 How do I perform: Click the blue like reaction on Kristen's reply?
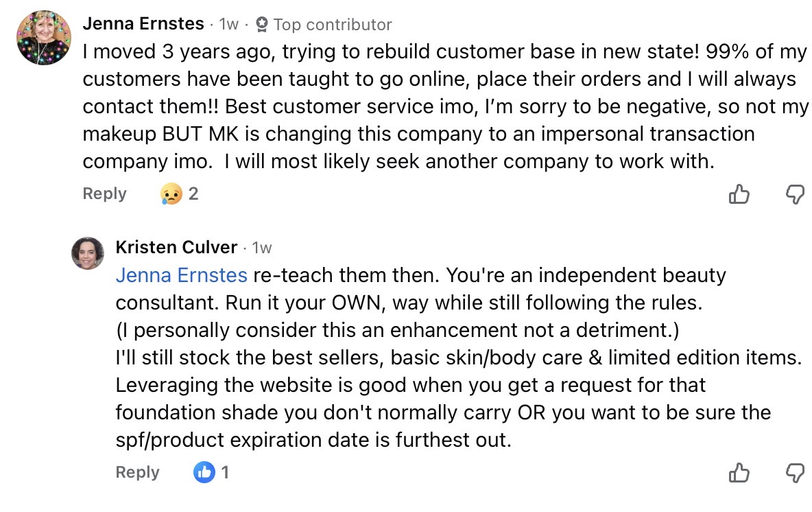click(x=204, y=472)
